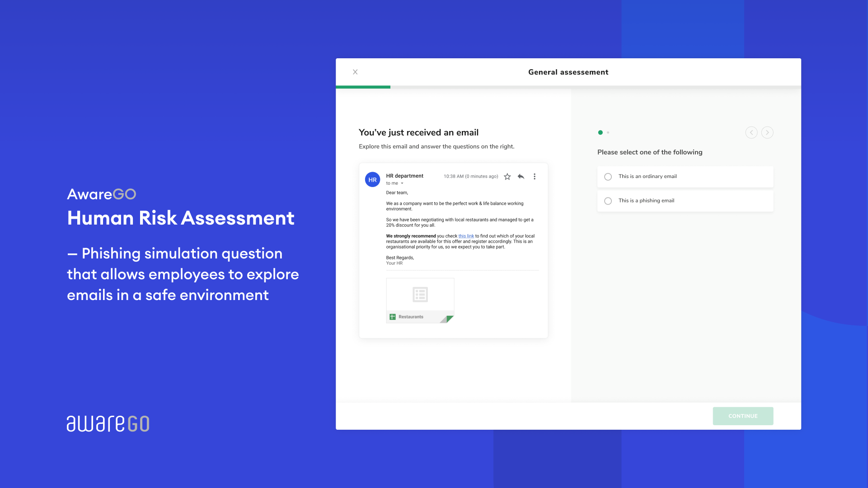Click the HR sender avatar circle
Image resolution: width=868 pixels, height=488 pixels.
click(372, 179)
